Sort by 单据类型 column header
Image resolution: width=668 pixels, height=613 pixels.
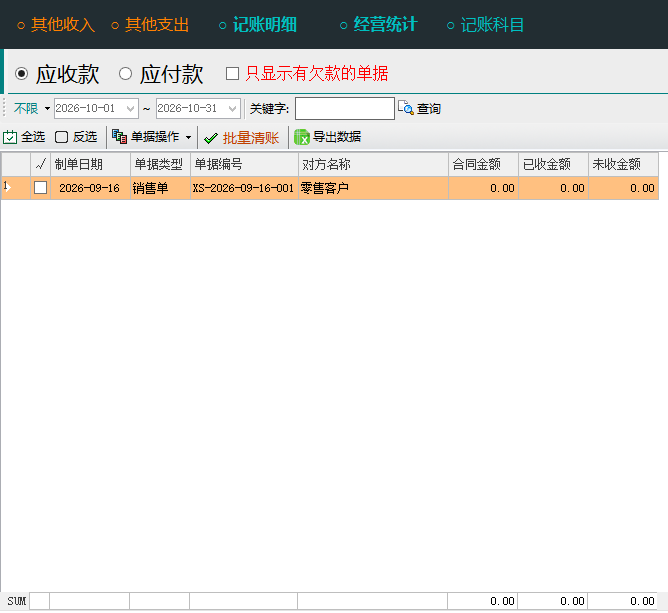click(160, 164)
